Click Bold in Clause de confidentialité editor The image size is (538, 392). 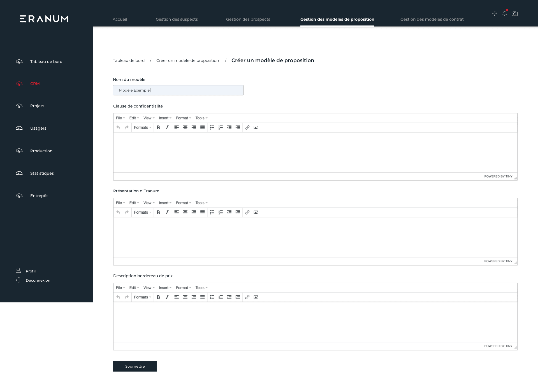(x=158, y=127)
